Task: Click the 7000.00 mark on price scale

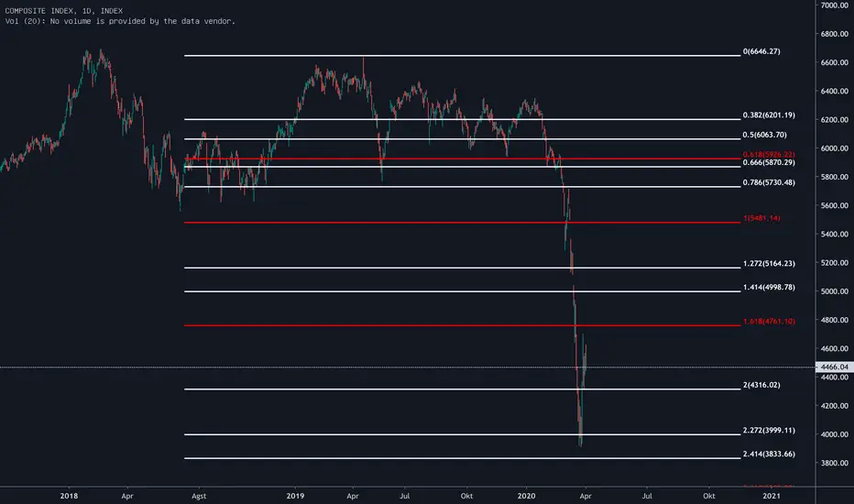Action: pos(835,5)
